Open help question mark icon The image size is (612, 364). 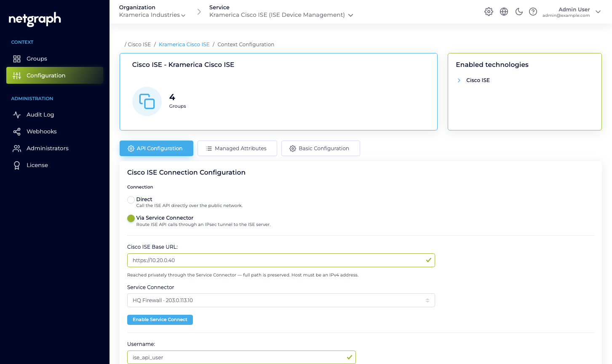533,12
